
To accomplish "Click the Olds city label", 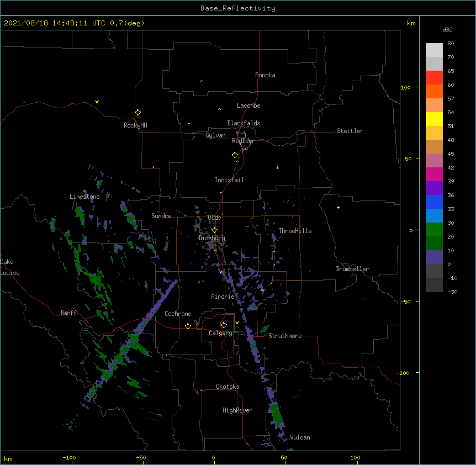I will tap(214, 218).
